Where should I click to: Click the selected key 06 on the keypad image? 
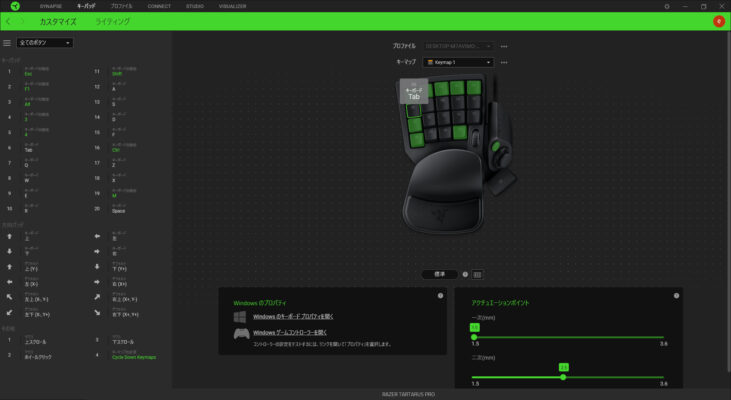[x=413, y=110]
